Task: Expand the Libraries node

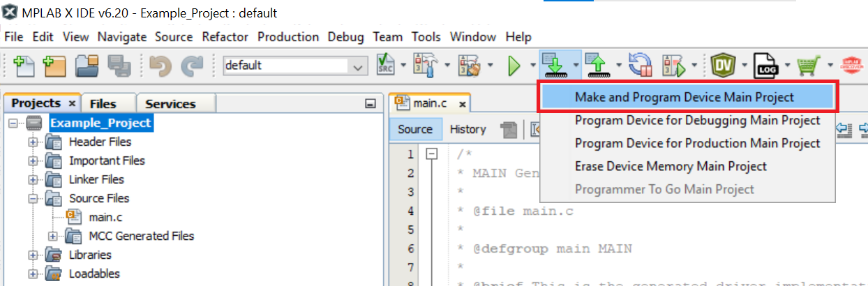Action: pyautogui.click(x=33, y=255)
